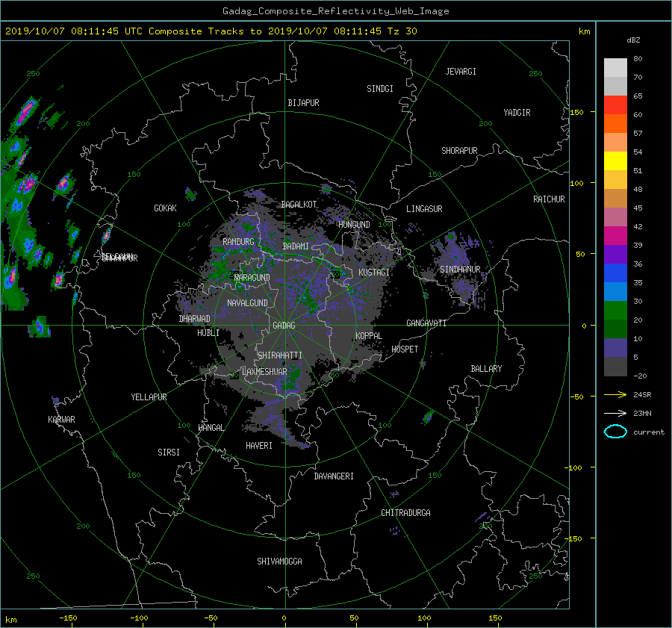Click the HUBLI city label
672x628 pixels.
[208, 332]
